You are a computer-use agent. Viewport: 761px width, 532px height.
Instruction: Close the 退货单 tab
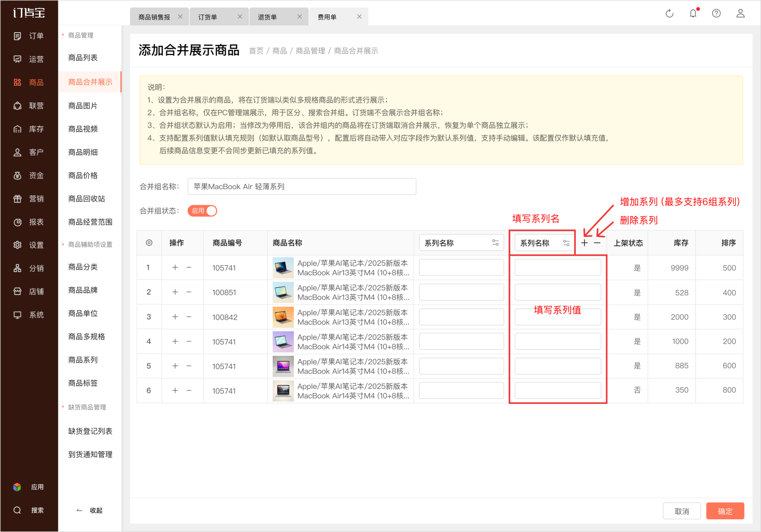click(x=299, y=17)
